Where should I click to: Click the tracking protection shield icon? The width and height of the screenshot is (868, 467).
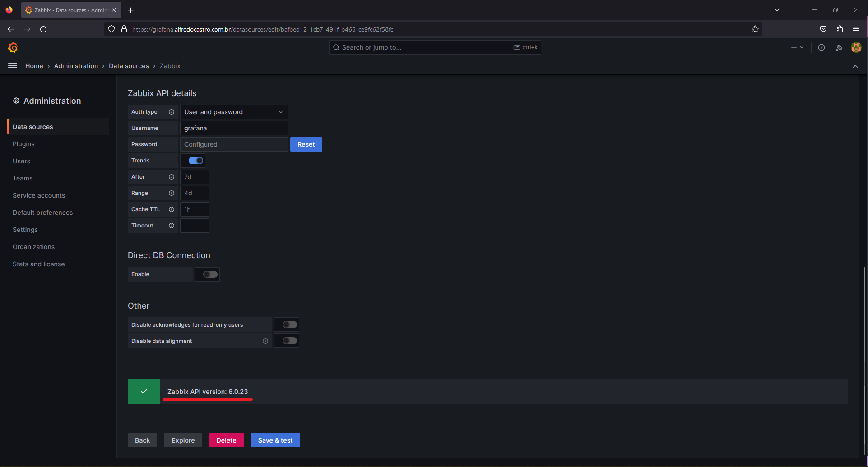pyautogui.click(x=111, y=29)
